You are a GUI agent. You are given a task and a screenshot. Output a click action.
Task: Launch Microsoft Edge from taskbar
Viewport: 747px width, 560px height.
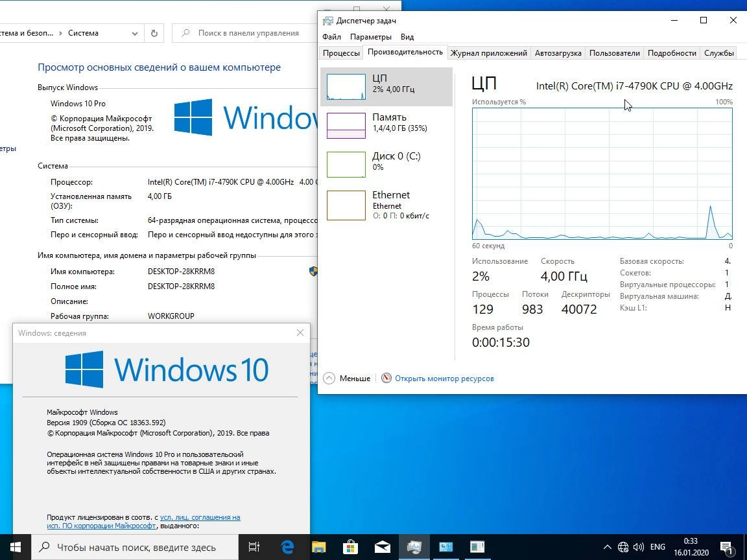287,547
